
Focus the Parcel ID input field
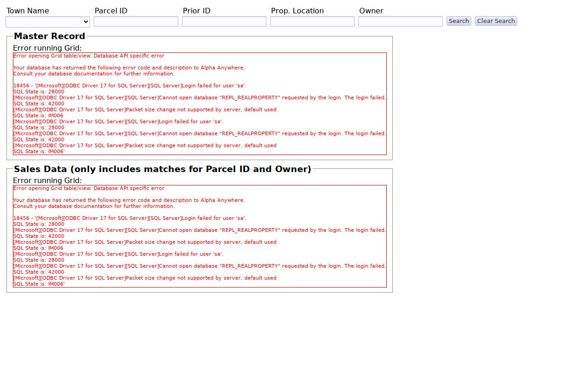tap(136, 22)
